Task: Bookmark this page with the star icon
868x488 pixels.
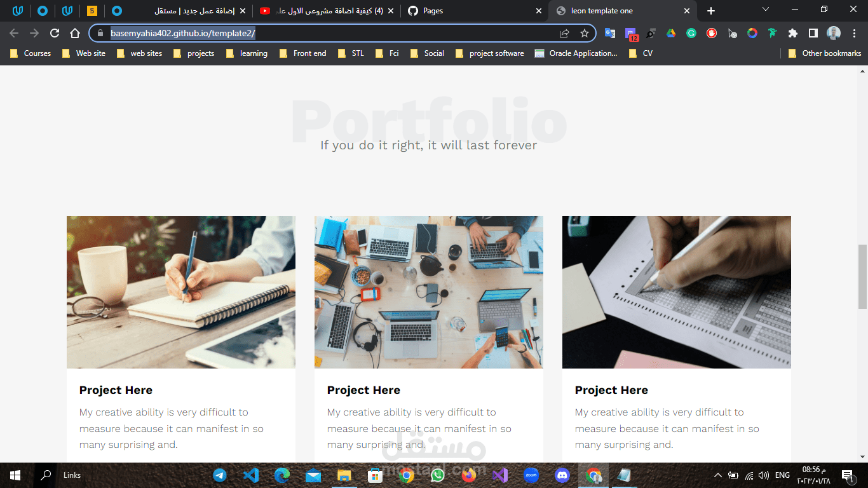Action: pos(585,33)
